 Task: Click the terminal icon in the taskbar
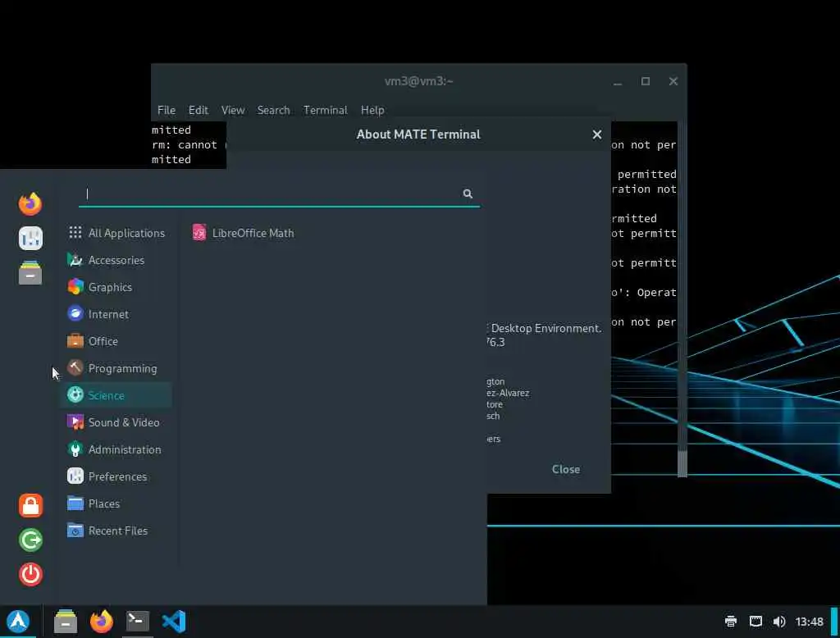click(x=138, y=622)
